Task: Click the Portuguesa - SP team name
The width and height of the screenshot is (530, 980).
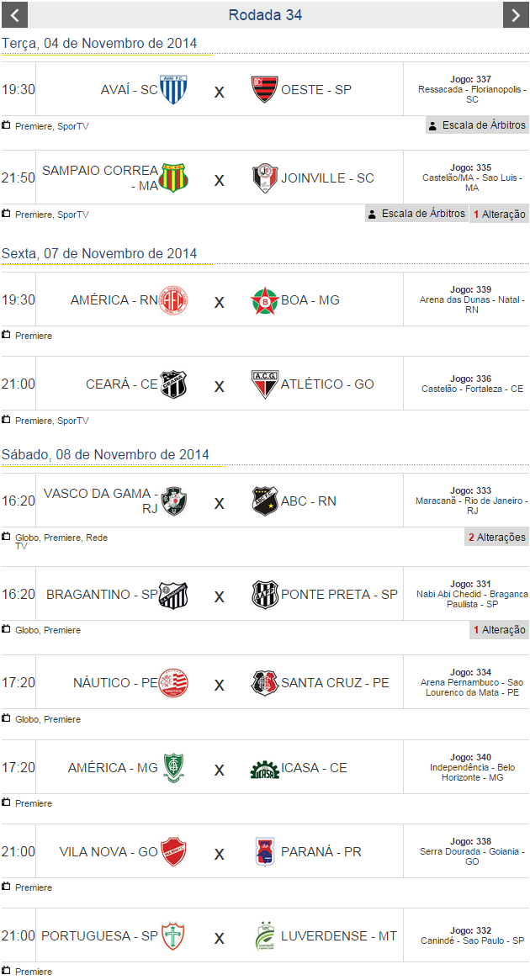Action: [99, 936]
